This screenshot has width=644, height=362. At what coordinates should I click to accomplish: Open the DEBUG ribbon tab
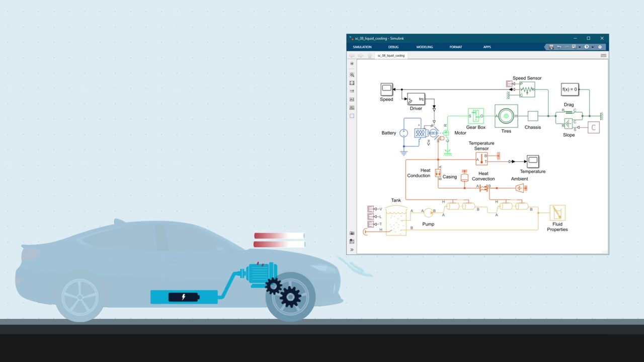(393, 47)
